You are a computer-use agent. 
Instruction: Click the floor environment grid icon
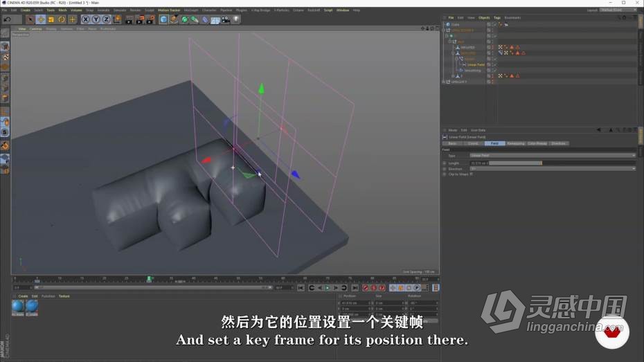215,19
